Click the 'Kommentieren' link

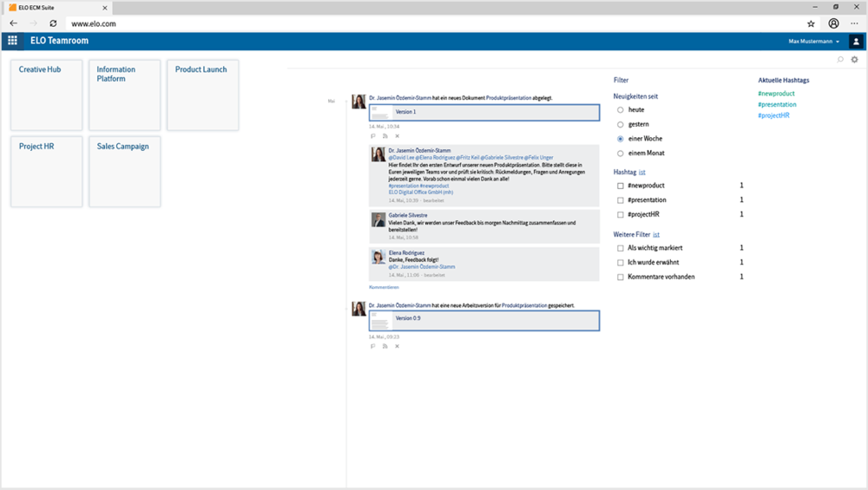click(384, 286)
